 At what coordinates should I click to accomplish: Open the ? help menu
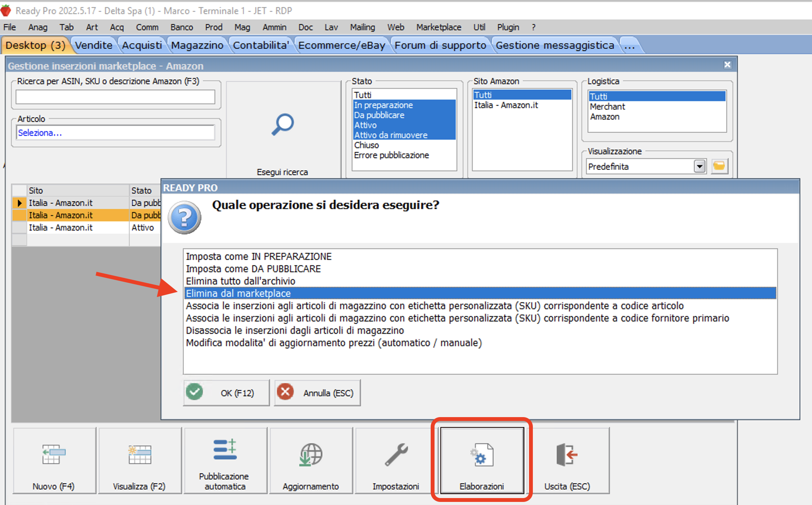[x=534, y=27]
